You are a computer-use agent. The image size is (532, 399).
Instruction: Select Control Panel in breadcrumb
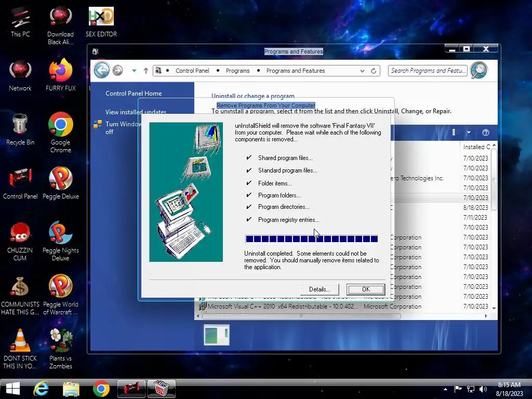(192, 71)
